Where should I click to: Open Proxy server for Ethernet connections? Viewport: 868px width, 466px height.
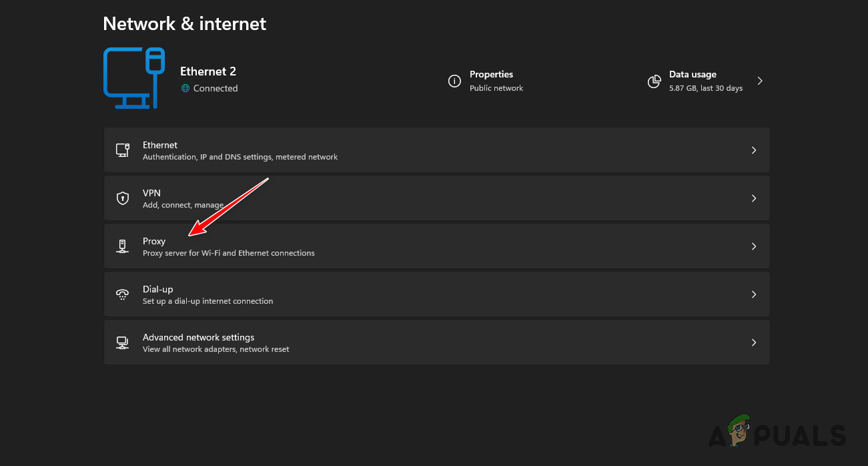[x=229, y=253]
